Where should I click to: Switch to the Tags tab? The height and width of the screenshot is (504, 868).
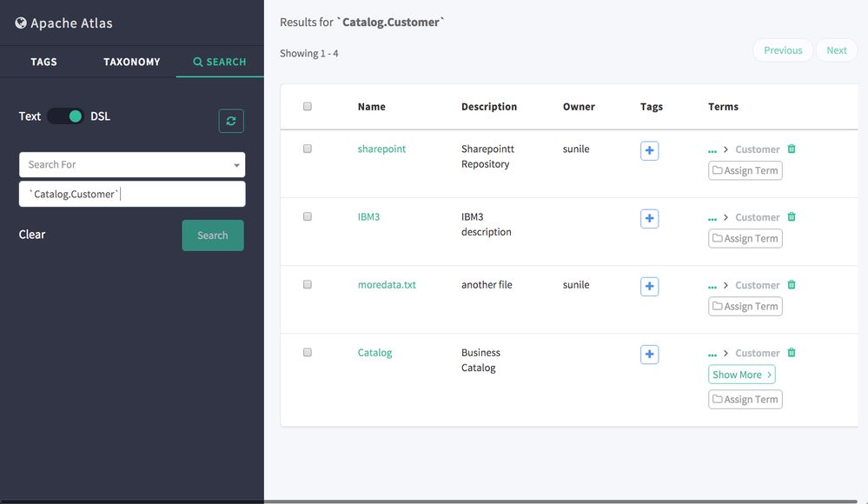point(43,62)
